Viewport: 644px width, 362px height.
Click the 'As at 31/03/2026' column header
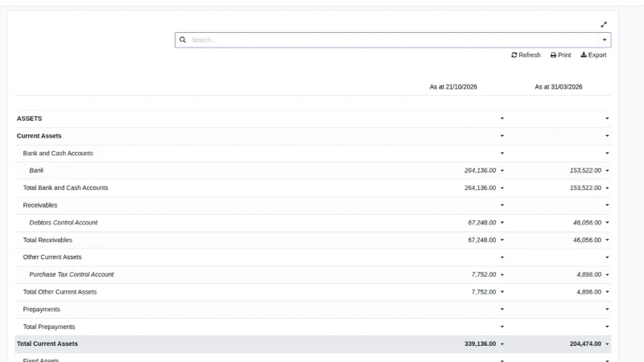click(558, 87)
